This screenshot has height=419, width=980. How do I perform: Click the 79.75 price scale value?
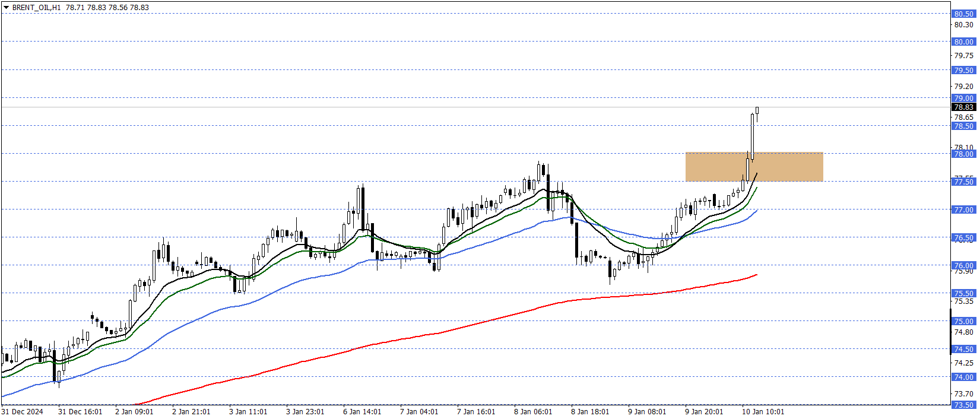964,55
